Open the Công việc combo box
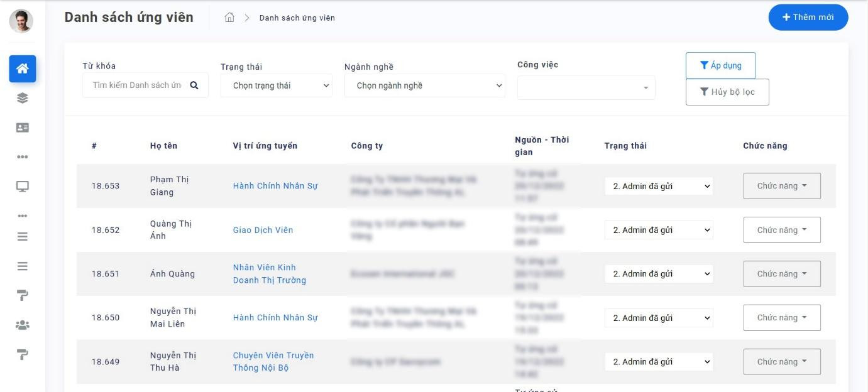 pos(586,88)
